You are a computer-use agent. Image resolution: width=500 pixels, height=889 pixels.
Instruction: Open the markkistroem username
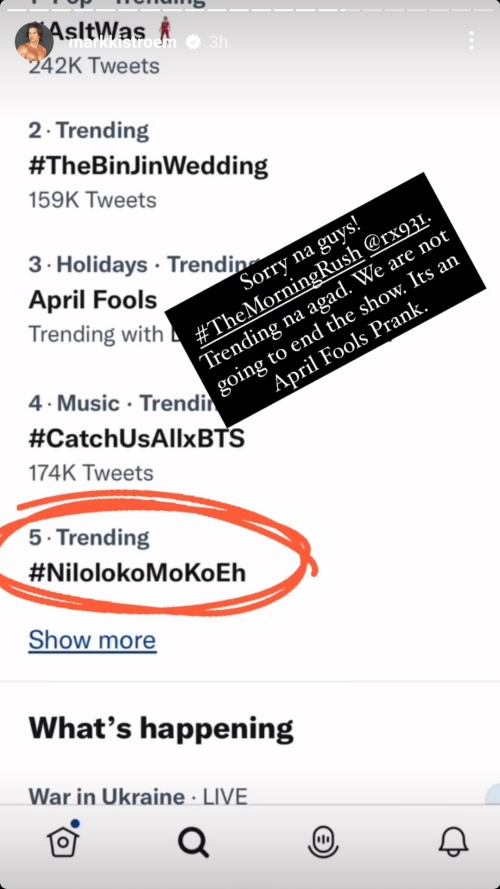[x=122, y=43]
